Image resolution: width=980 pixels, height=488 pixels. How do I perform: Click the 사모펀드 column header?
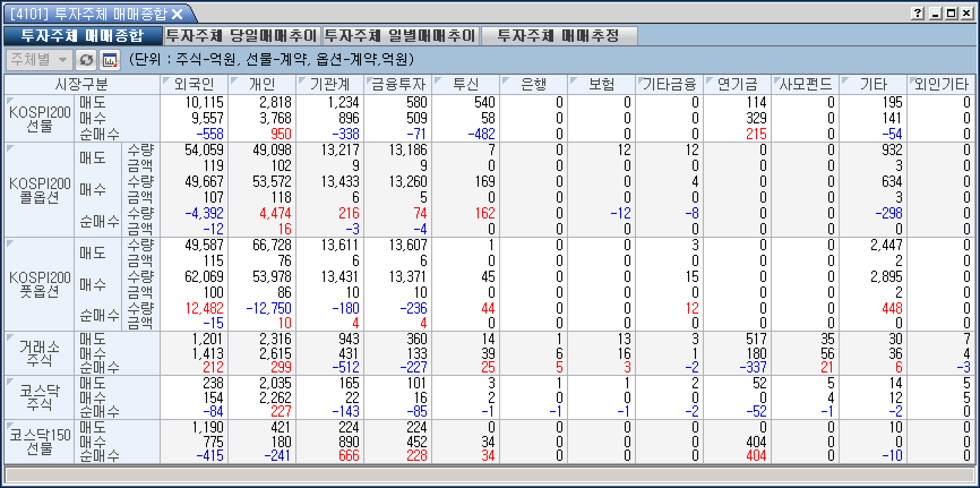[805, 84]
